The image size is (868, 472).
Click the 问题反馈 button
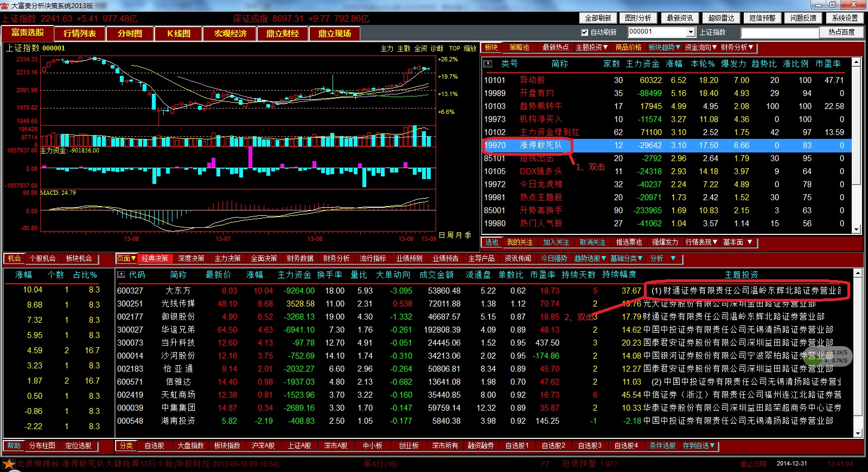click(804, 18)
